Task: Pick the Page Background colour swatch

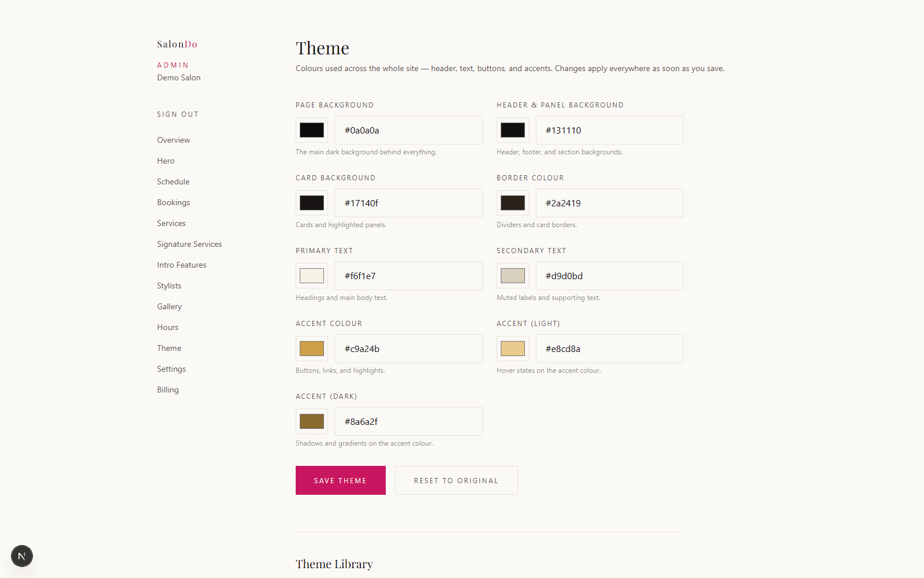Action: 312,130
